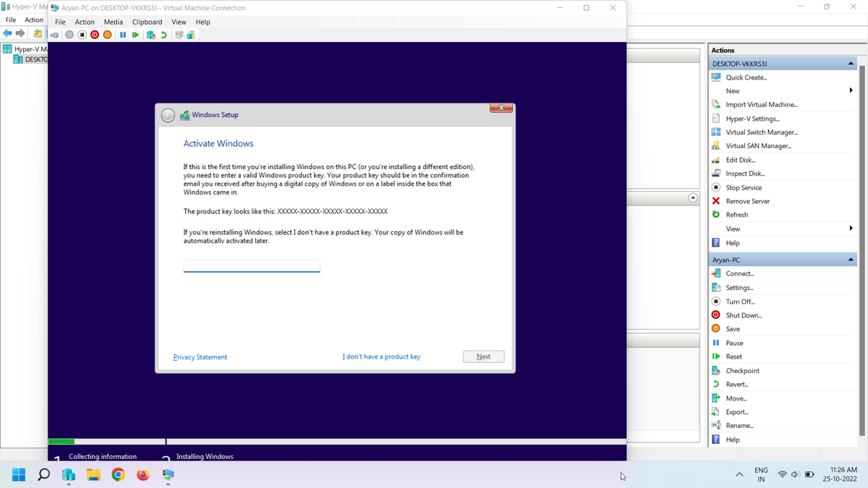The image size is (868, 488).
Task: Open Hyper-V Settings action
Action: [752, 119]
